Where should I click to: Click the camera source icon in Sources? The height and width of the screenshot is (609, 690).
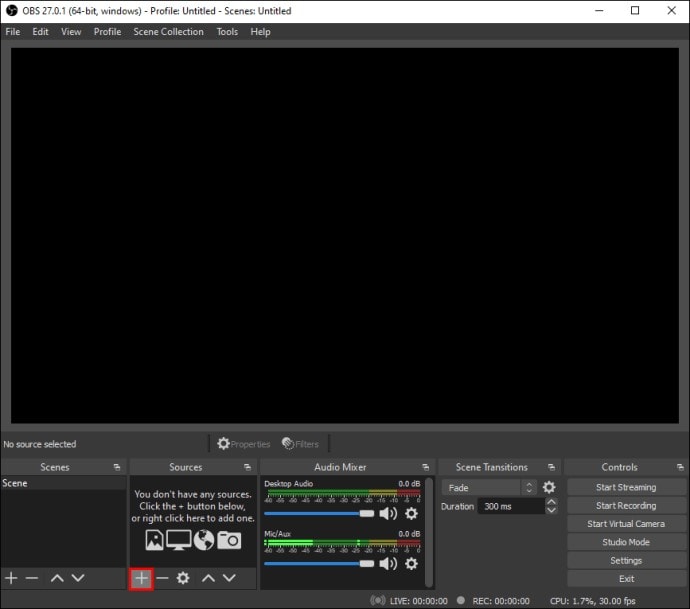pyautogui.click(x=229, y=540)
